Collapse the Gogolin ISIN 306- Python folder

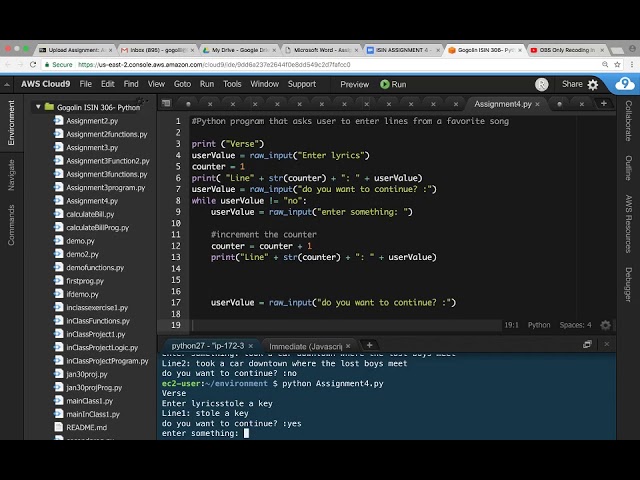coord(38,107)
